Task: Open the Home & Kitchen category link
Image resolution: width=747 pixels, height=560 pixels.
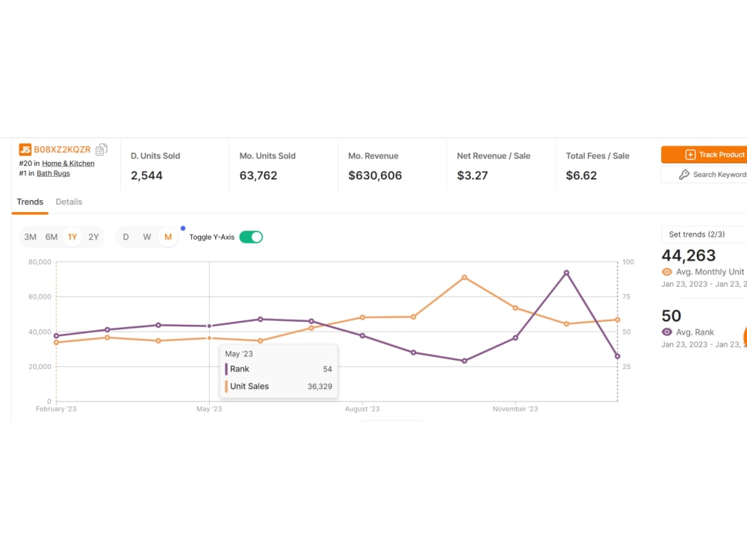Action: click(68, 164)
